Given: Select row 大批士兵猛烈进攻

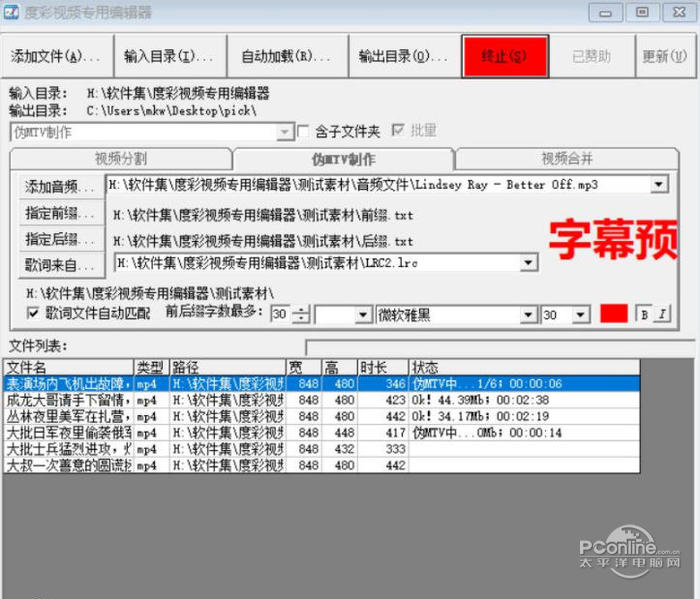Looking at the screenshot, I should (x=321, y=449).
